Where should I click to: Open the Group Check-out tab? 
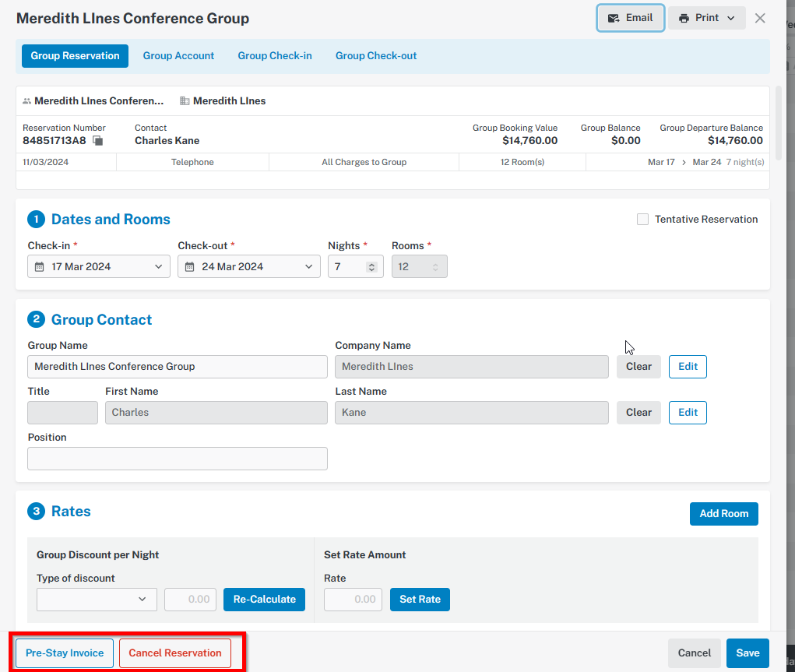376,56
